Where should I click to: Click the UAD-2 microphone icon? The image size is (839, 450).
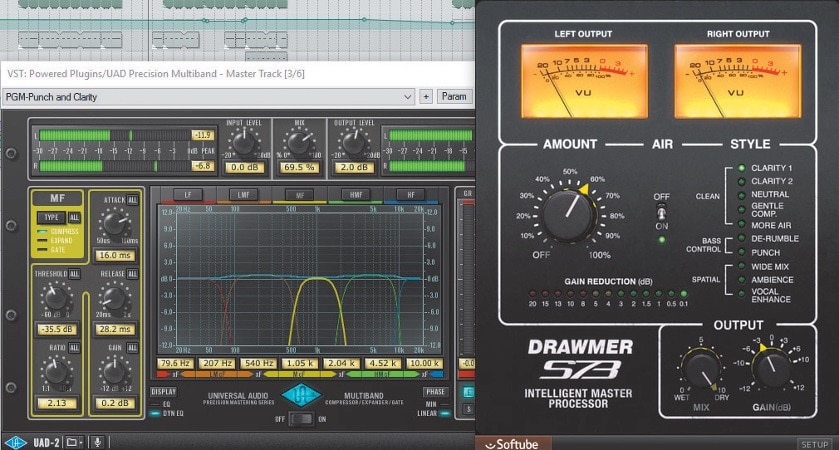(97, 442)
